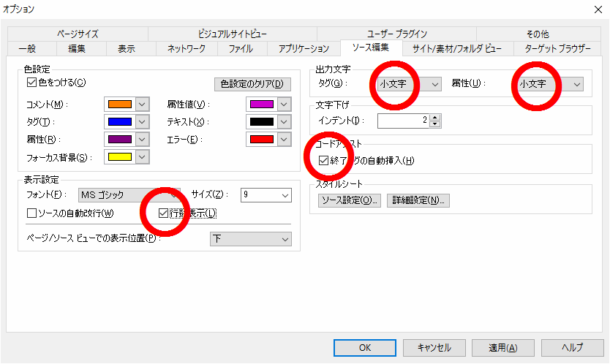The height and width of the screenshot is (364, 610).
Task: Expand the サイズ font size dropdown
Action: pos(285,195)
